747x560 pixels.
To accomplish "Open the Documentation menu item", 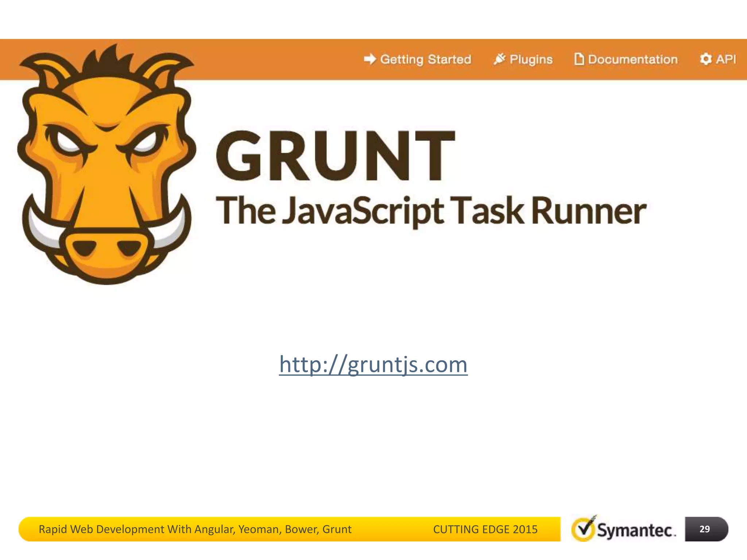I will [633, 59].
